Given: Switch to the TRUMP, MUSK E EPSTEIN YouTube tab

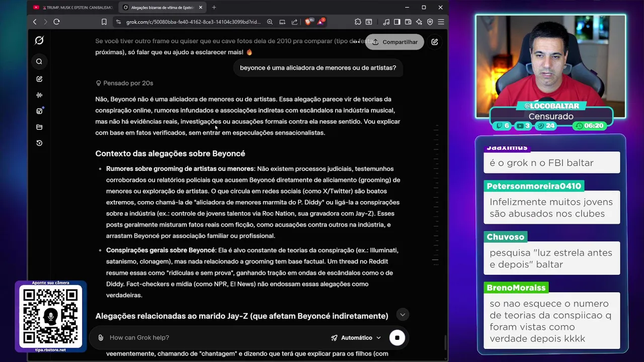Looking at the screenshot, I should [73, 8].
